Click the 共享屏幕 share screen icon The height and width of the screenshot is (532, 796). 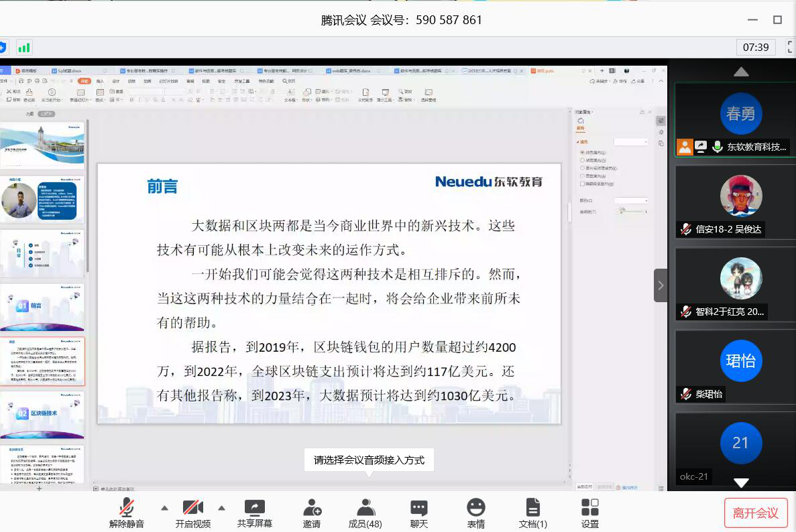click(254, 507)
